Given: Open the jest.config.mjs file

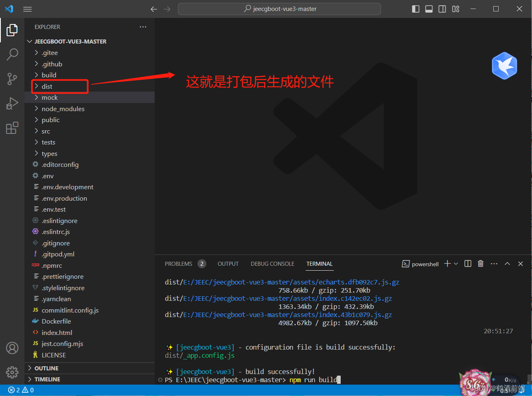Looking at the screenshot, I should (x=90, y=343).
